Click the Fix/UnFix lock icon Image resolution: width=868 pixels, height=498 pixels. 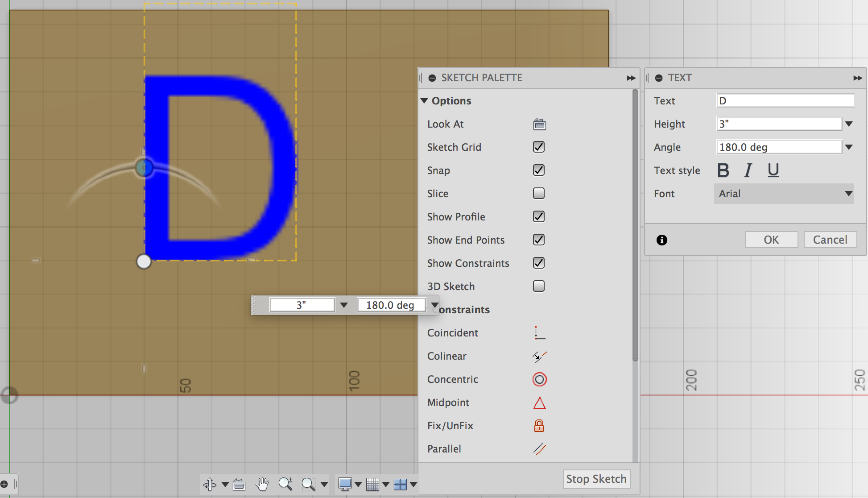click(539, 426)
